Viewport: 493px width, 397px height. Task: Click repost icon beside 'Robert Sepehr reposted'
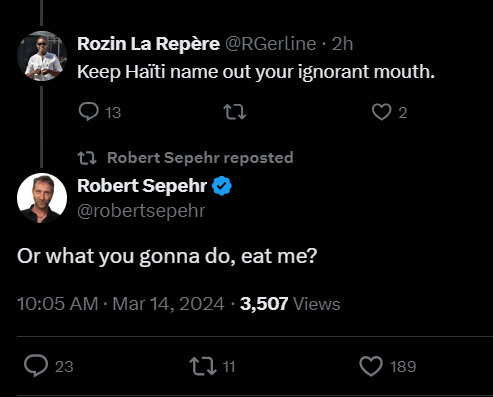tap(87, 158)
